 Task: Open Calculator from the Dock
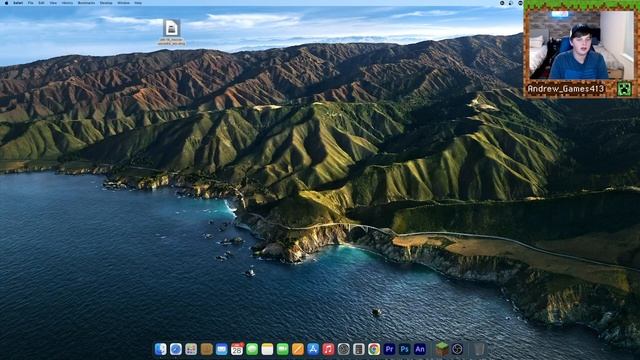(x=359, y=349)
